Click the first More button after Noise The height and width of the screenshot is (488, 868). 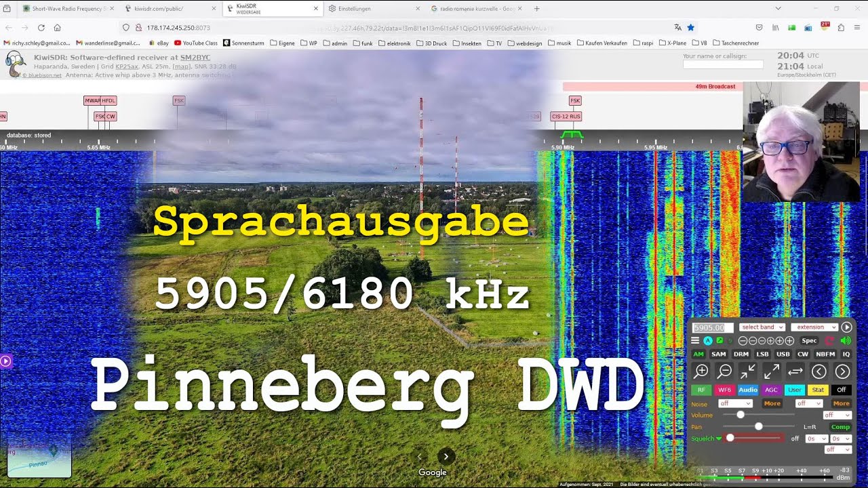point(772,403)
